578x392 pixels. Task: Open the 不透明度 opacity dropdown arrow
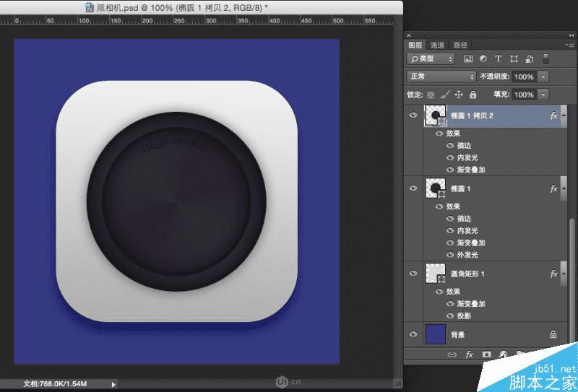pos(543,77)
